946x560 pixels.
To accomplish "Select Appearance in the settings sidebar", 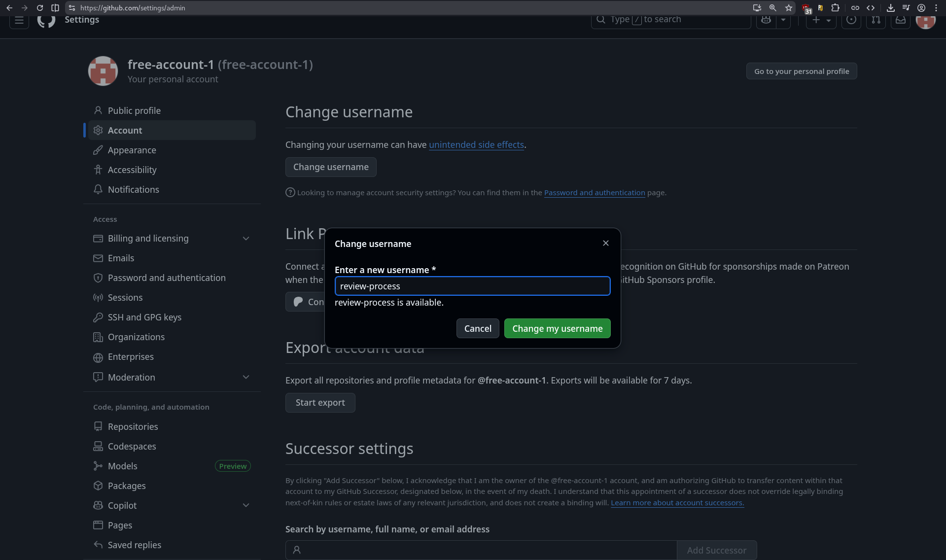I will pyautogui.click(x=132, y=150).
